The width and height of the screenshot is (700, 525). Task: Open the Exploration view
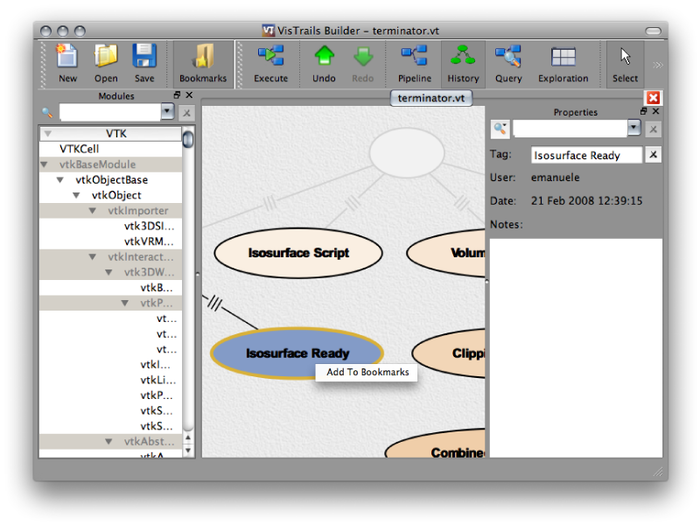pos(563,62)
